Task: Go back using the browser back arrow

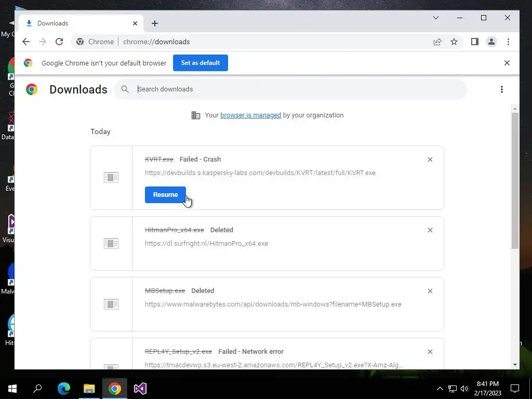Action: (x=26, y=42)
